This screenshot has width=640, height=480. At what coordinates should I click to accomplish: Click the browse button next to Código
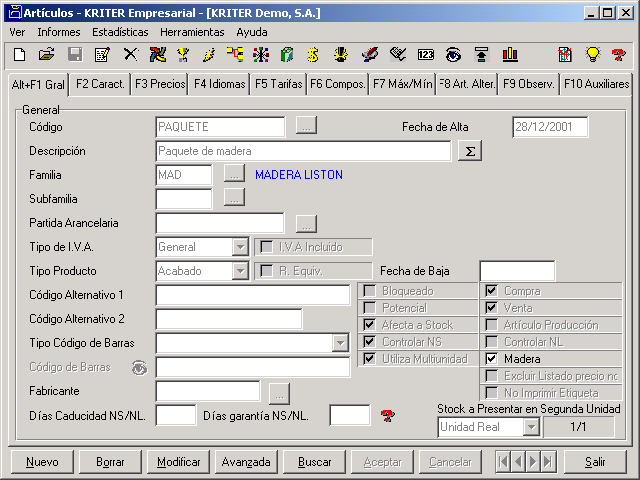coord(306,127)
